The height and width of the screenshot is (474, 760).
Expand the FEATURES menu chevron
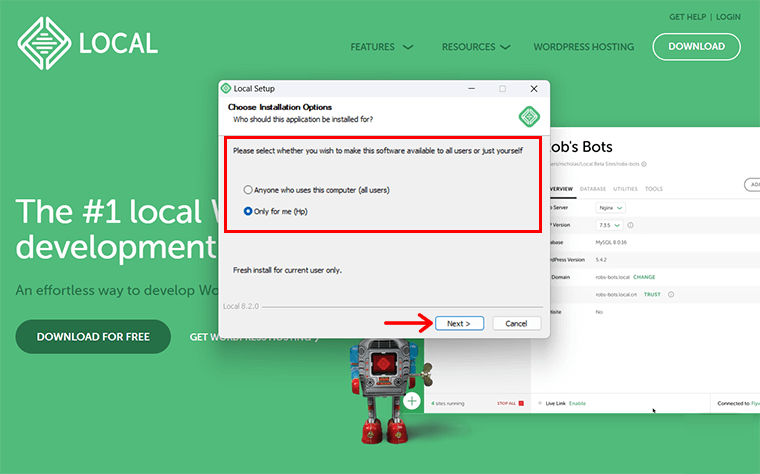(x=408, y=47)
